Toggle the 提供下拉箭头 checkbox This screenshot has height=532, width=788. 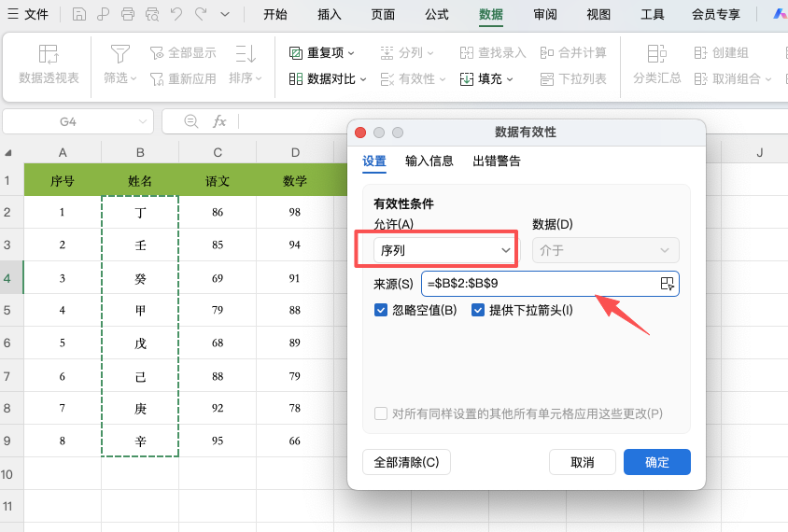pyautogui.click(x=477, y=310)
